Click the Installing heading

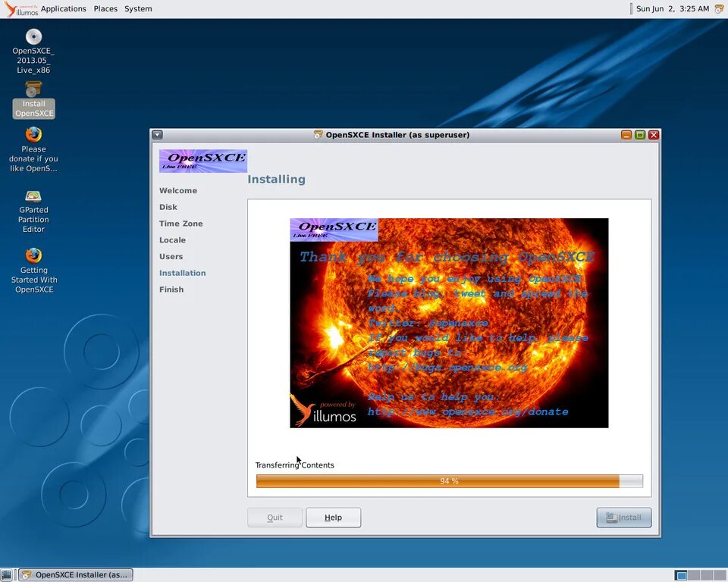(x=276, y=179)
